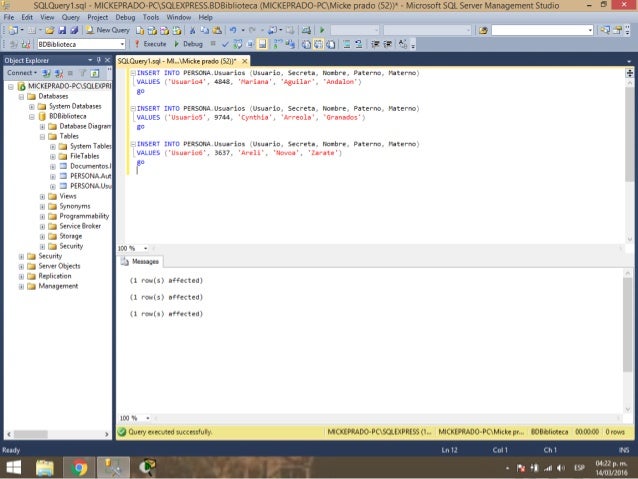
Task: Increase indent of selected lines
Action: pos(387,44)
